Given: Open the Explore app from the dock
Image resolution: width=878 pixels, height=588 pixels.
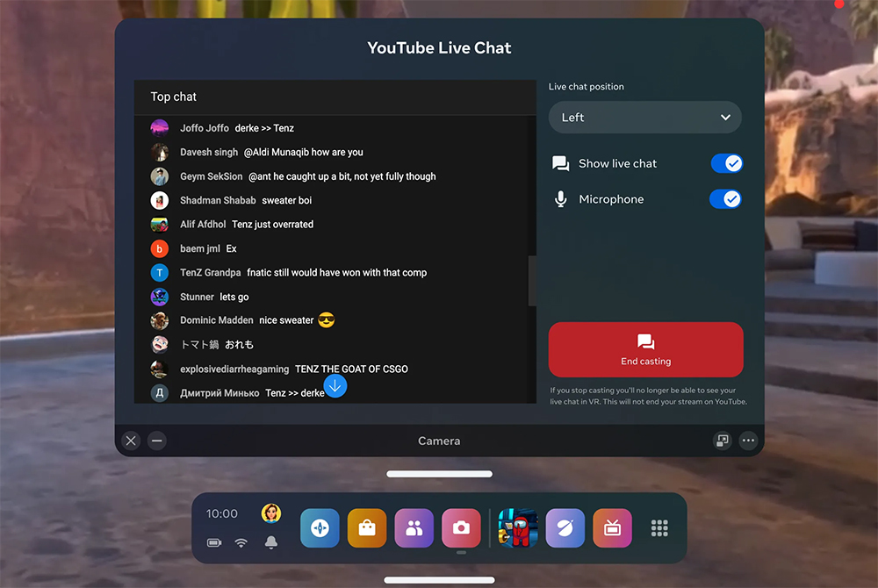Looking at the screenshot, I should (320, 527).
